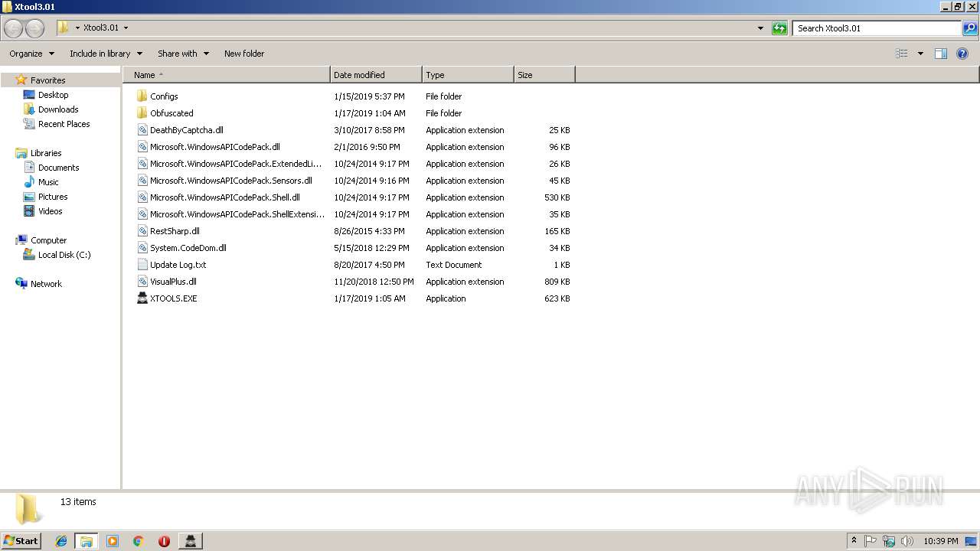980x551 pixels.
Task: Open the Configs folder icon
Action: pyautogui.click(x=142, y=96)
